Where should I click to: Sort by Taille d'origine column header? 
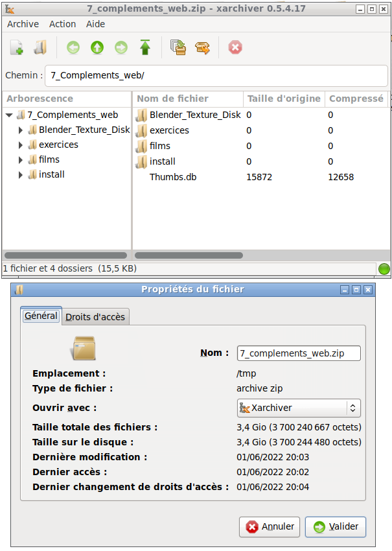pos(284,99)
